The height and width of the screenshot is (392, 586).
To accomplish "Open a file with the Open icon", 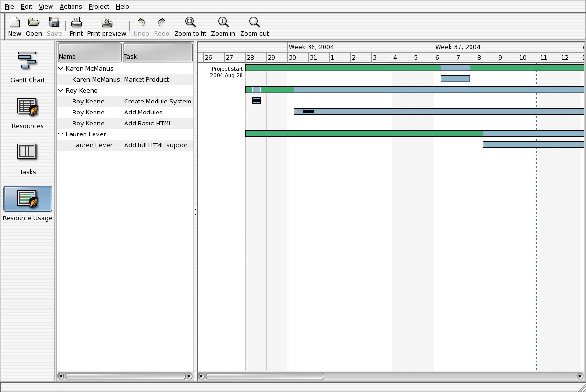I will [33, 22].
